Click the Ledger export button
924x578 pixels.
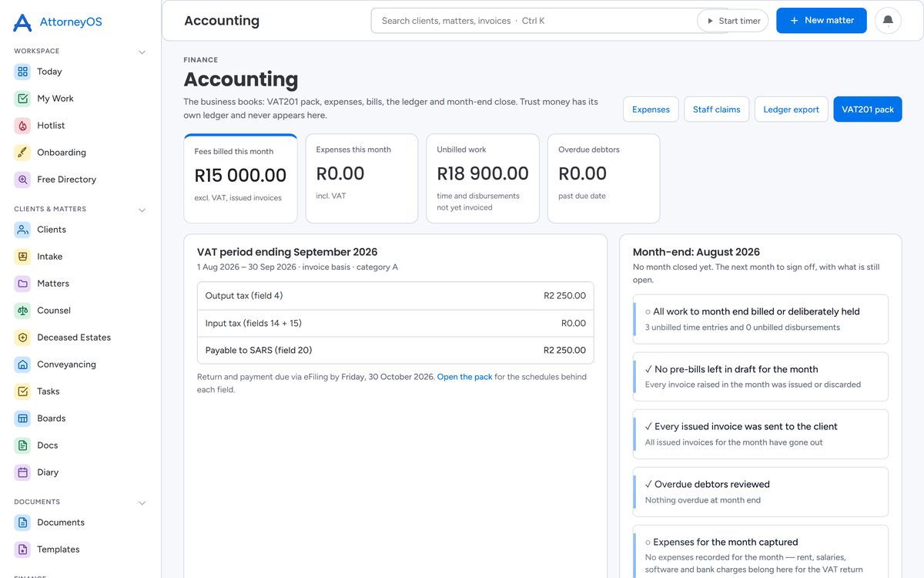(791, 109)
